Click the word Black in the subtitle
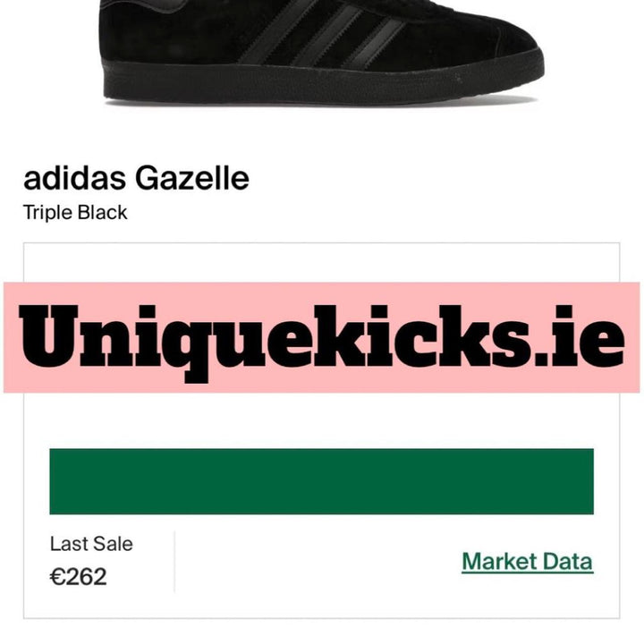The image size is (644, 644). 103,213
